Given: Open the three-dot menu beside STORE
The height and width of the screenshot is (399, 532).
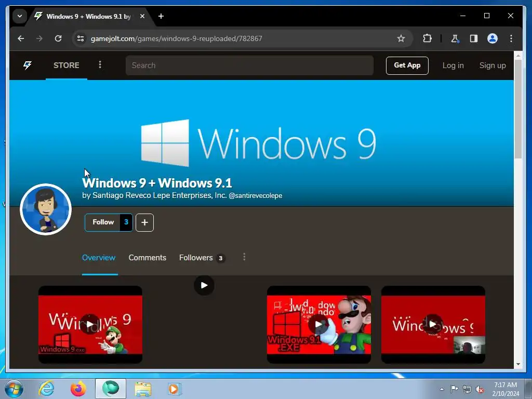Looking at the screenshot, I should pos(100,65).
